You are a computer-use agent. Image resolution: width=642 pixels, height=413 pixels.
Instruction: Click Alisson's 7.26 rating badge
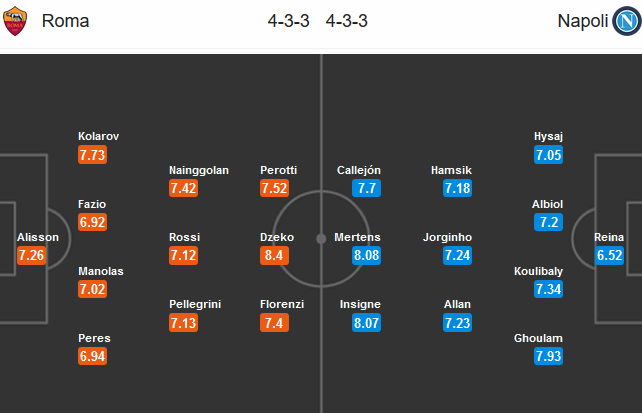pos(31,255)
